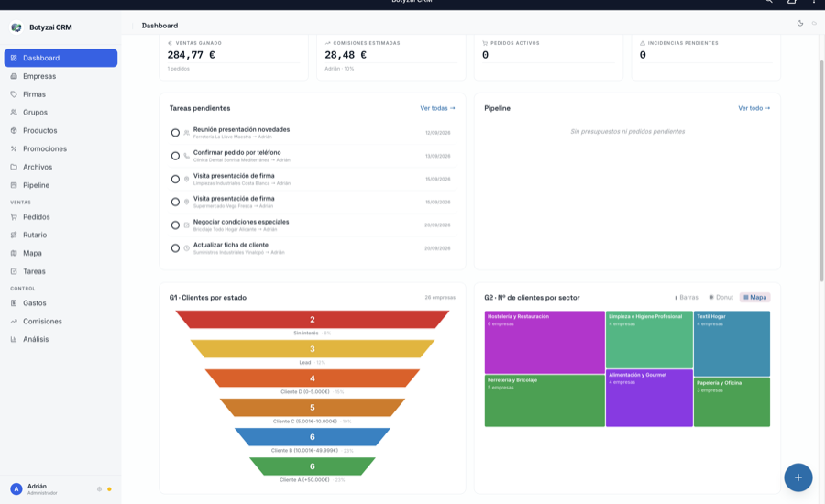The width and height of the screenshot is (825, 504).
Task: Tick the Negociar condiciones especiales task circle
Action: click(x=175, y=225)
